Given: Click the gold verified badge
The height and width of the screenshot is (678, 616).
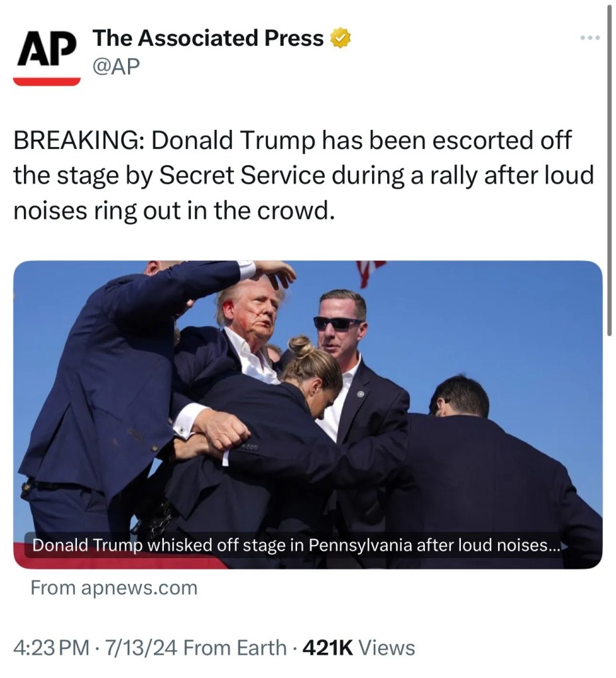Looking at the screenshot, I should (x=339, y=38).
